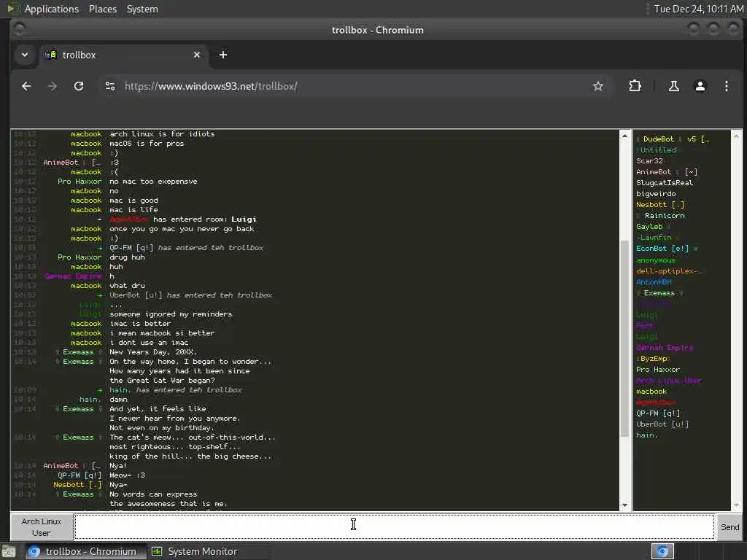This screenshot has width=747, height=560.
Task: Select macbook in the user list
Action: point(651,392)
